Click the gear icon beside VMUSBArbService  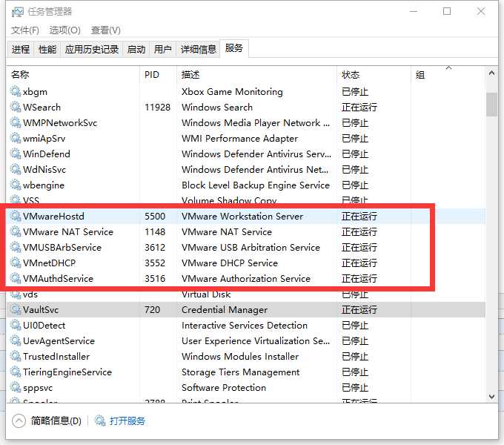tap(16, 247)
